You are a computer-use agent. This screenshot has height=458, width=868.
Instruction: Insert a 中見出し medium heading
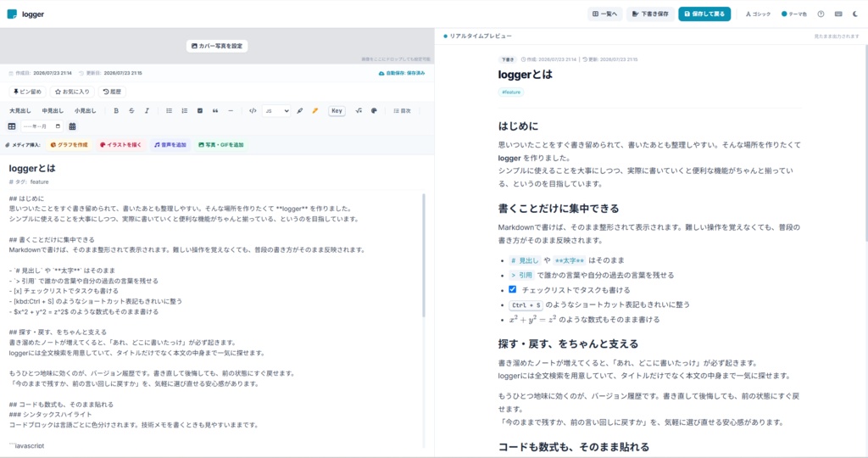click(x=53, y=111)
